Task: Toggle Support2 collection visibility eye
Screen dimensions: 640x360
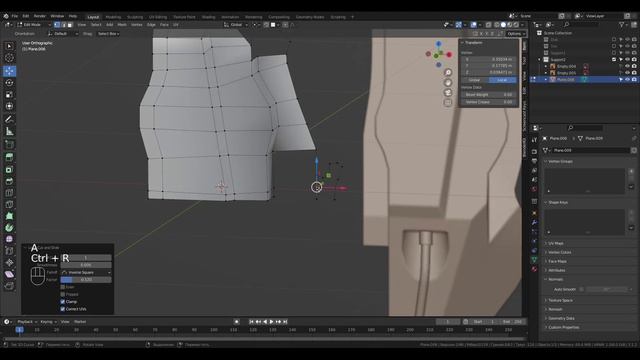Action: click(x=627, y=60)
